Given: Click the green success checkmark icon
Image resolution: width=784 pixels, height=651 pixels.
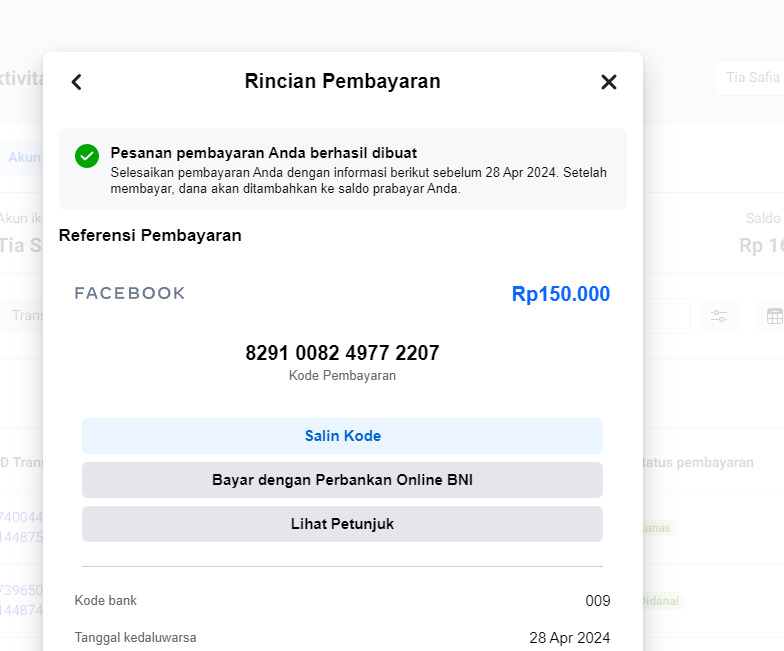Looking at the screenshot, I should [87, 156].
